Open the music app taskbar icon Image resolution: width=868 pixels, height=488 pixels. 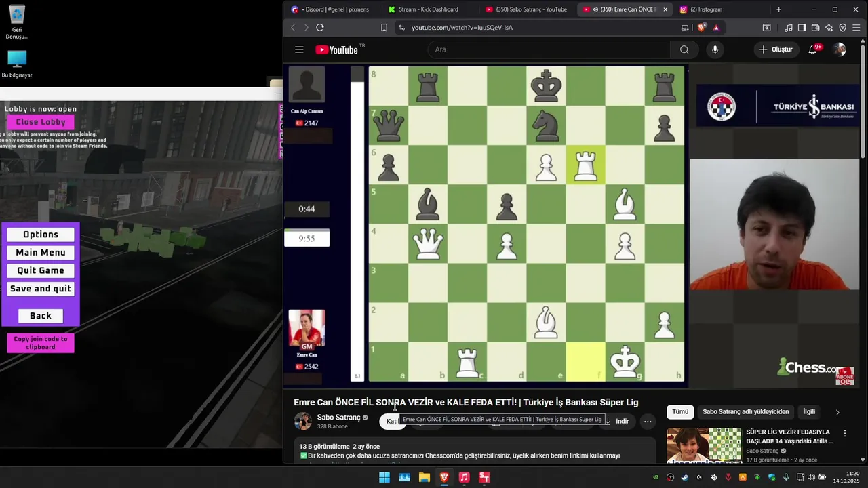tap(464, 477)
